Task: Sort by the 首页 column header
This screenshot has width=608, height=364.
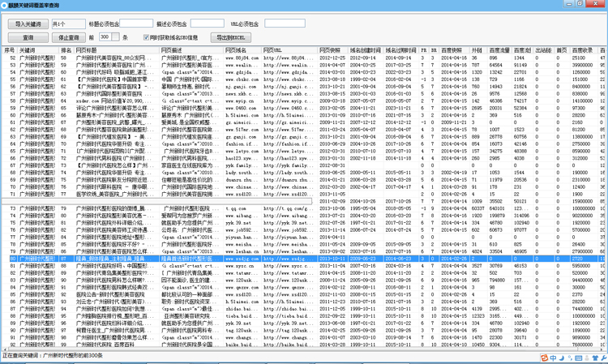Action: pos(563,50)
